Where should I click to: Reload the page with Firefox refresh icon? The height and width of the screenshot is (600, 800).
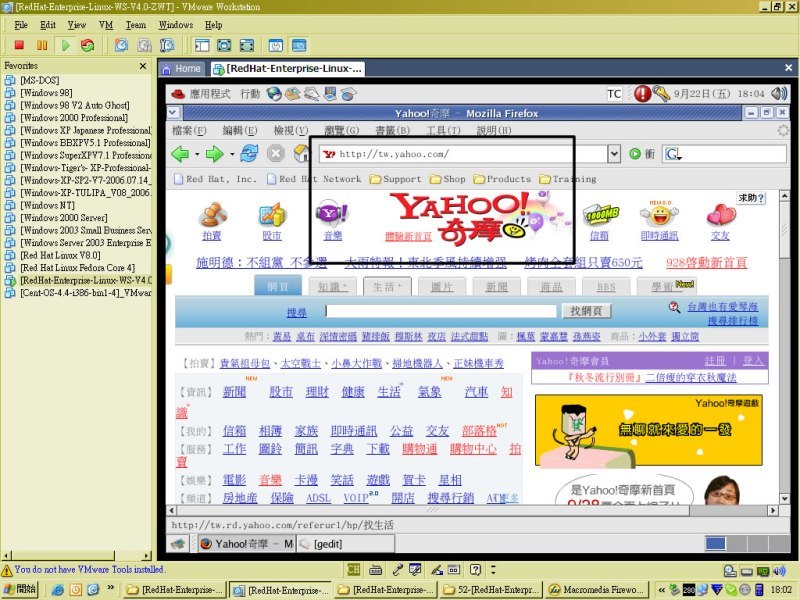pyautogui.click(x=249, y=154)
